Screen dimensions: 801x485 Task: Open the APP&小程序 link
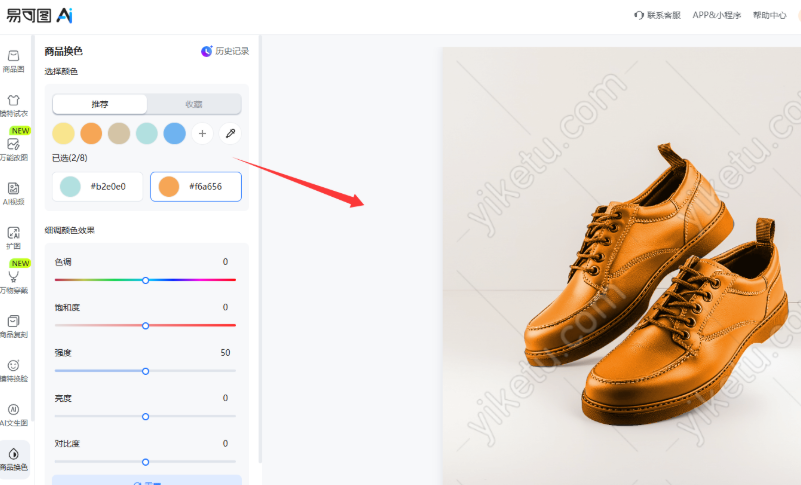[x=717, y=15]
